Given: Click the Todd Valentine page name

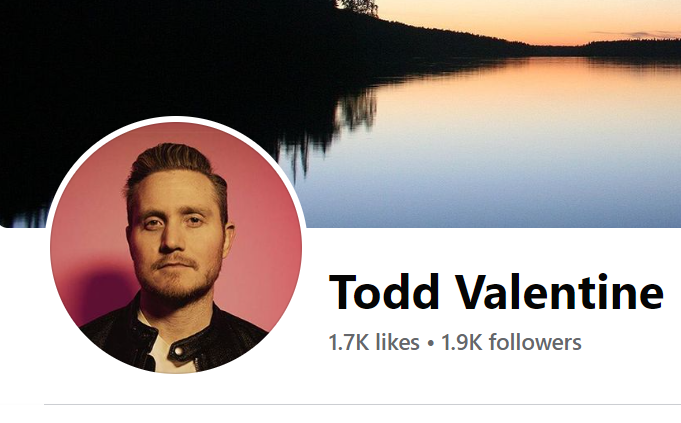Looking at the screenshot, I should pyautogui.click(x=496, y=292).
